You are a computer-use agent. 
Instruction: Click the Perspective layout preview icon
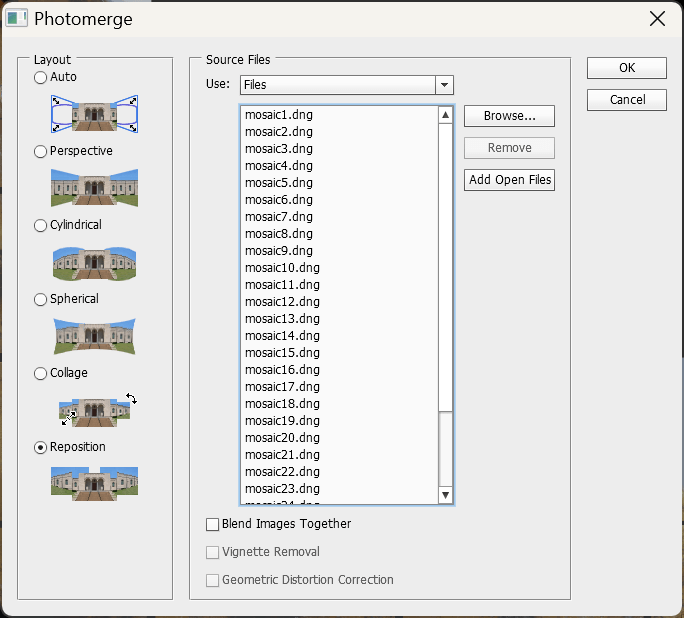(x=94, y=187)
